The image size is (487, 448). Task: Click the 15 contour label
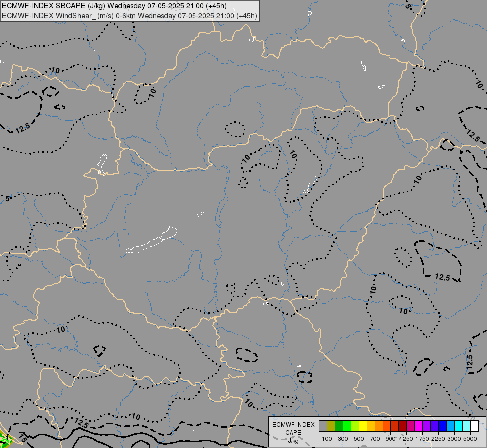(x=23, y=437)
